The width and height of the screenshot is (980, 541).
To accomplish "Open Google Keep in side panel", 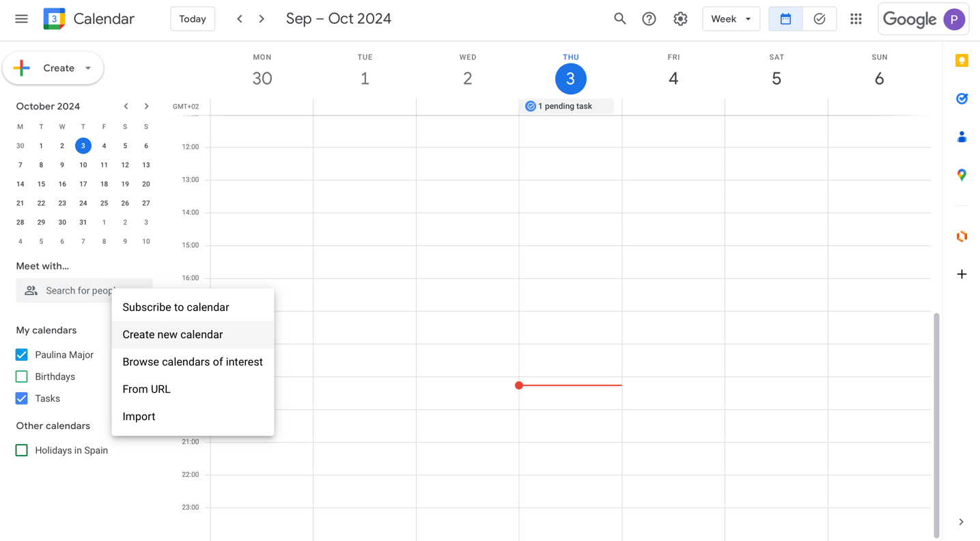I will (962, 61).
